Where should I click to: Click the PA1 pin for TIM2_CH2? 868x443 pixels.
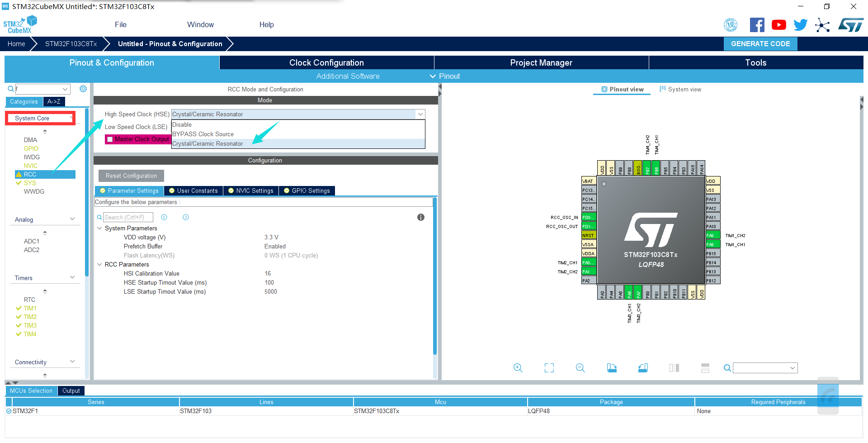click(589, 272)
